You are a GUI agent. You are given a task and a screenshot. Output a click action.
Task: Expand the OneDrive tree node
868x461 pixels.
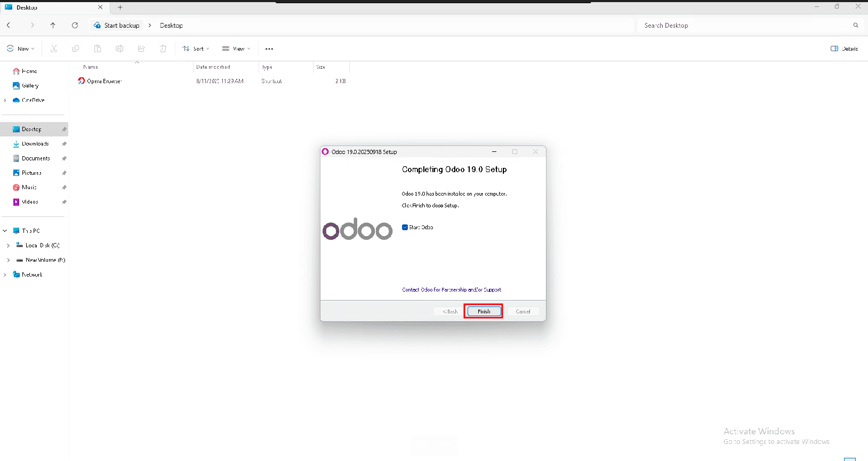point(5,100)
